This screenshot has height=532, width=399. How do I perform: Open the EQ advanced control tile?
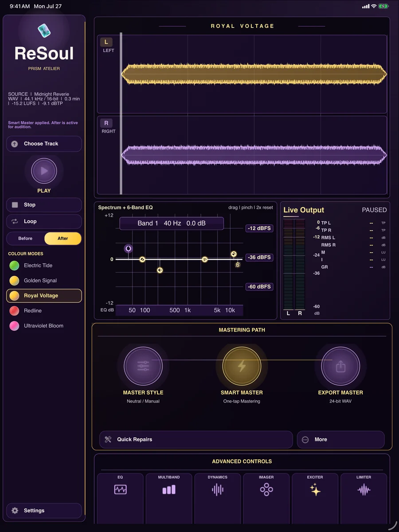[120, 498]
